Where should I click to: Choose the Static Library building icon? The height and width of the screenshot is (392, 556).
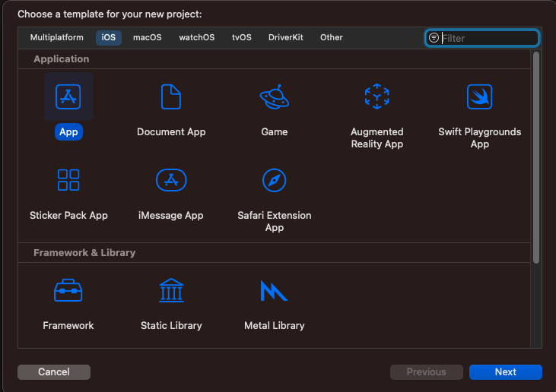pos(171,290)
